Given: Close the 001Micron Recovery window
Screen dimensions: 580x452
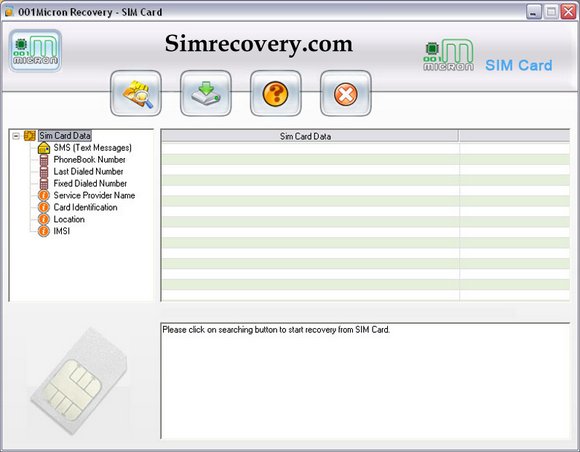Looking at the screenshot, I should click(x=568, y=12).
